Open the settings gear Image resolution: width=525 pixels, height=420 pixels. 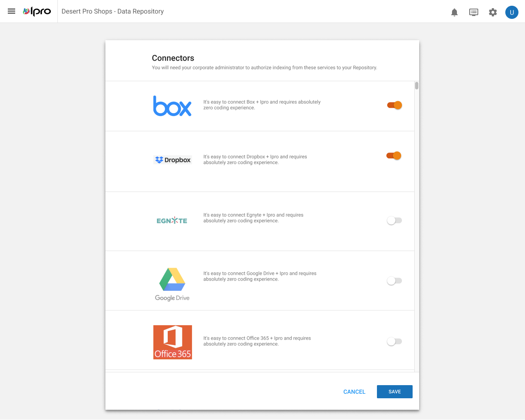click(x=493, y=12)
